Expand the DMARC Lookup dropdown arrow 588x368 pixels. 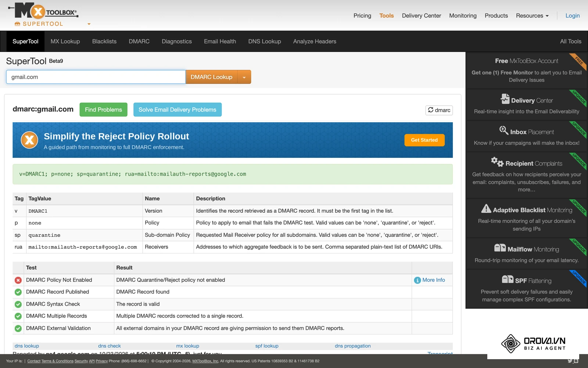pyautogui.click(x=244, y=77)
